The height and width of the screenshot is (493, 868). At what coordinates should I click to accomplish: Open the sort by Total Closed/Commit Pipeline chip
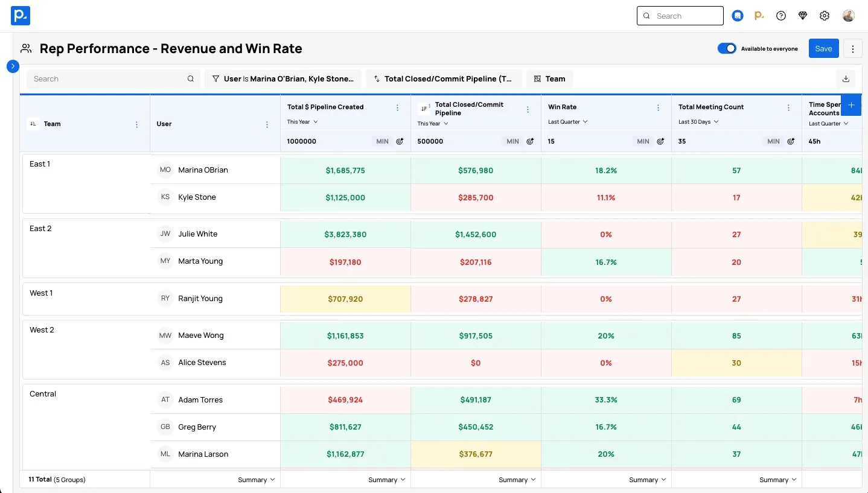[x=443, y=79]
